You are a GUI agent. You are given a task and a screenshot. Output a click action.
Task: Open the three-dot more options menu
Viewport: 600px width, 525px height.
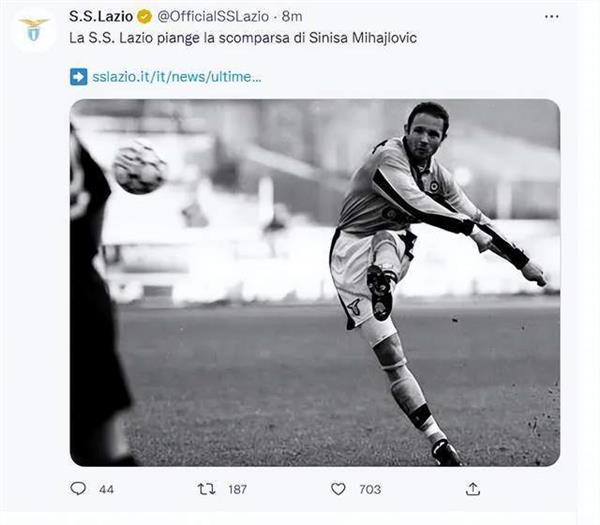[x=552, y=17]
